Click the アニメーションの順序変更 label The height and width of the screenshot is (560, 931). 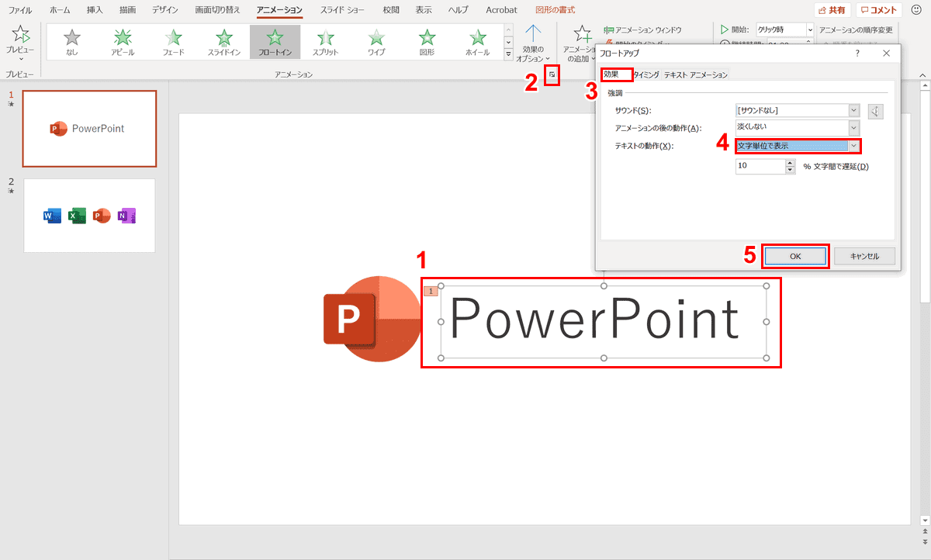tap(856, 29)
